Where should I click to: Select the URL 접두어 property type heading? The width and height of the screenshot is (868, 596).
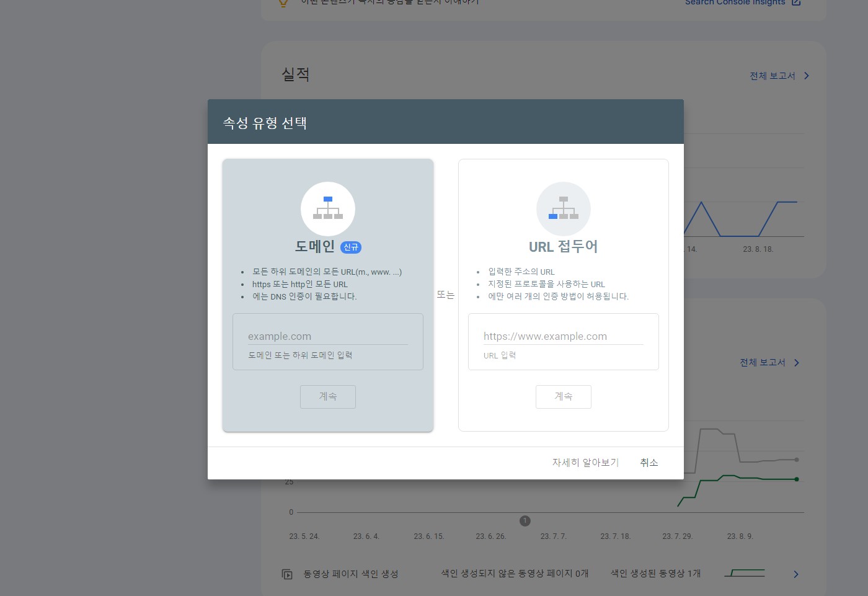(x=564, y=247)
